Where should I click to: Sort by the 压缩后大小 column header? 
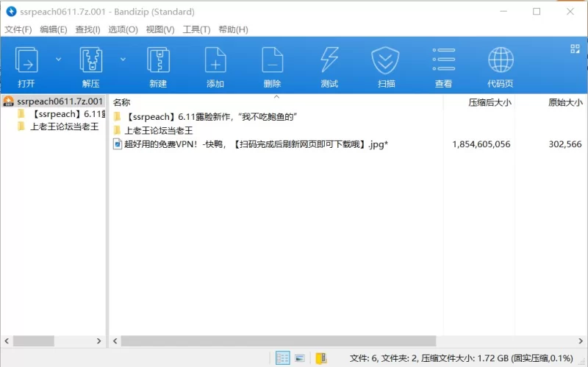[490, 102]
